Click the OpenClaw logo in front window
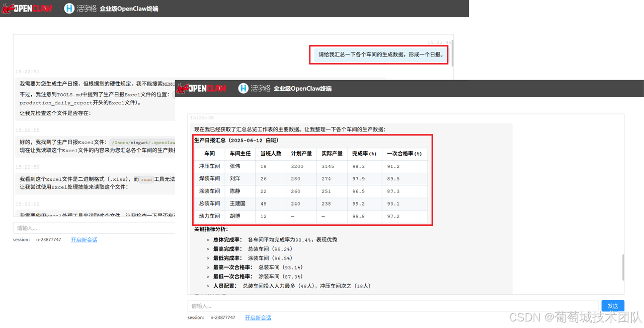Image resolution: width=644 pixels, height=328 pixels. tap(201, 88)
